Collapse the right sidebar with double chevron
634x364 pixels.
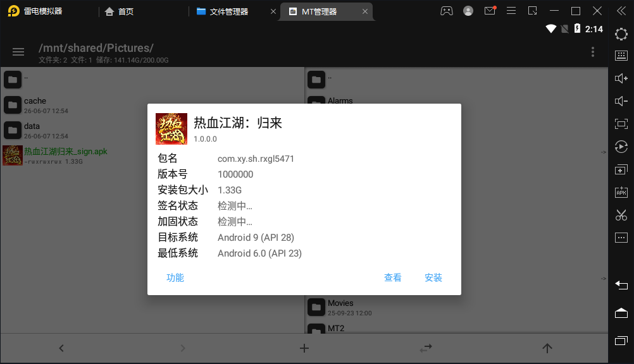click(x=621, y=11)
